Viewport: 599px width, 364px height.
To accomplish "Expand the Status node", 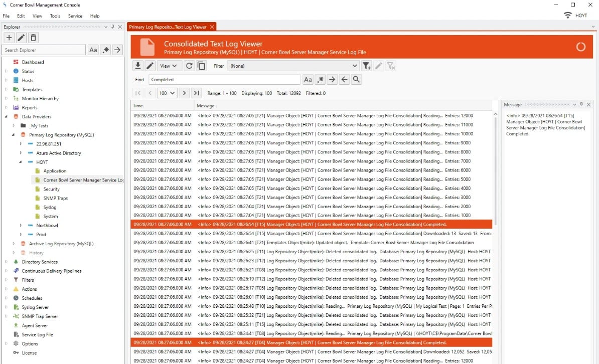I will pos(6,71).
